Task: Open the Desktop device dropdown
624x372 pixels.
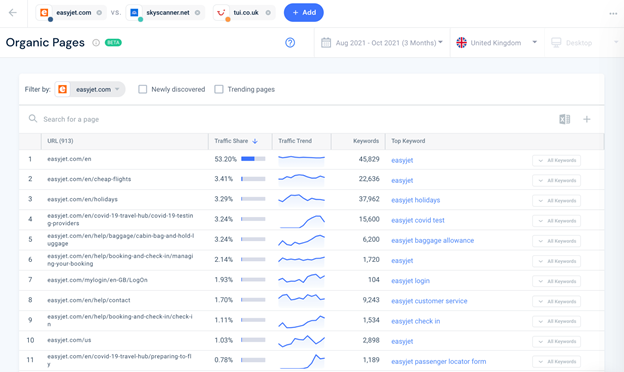Action: coord(585,43)
